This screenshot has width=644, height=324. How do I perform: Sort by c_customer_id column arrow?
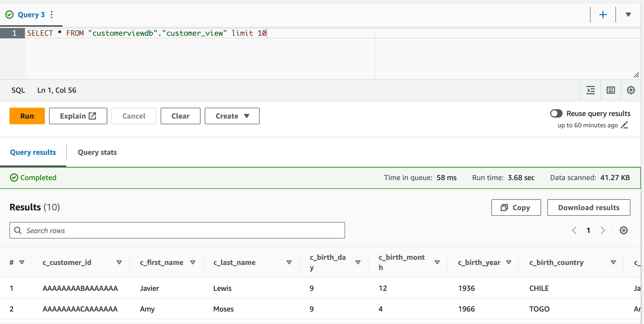click(119, 262)
